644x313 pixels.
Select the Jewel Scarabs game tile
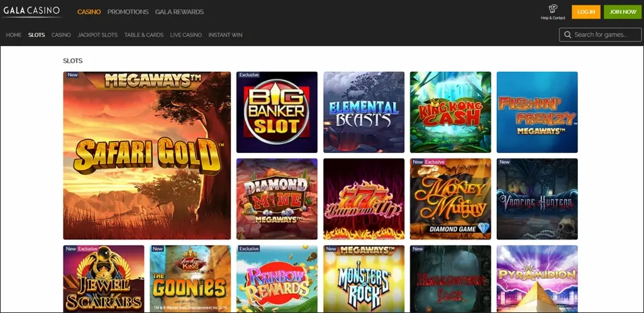(x=104, y=279)
